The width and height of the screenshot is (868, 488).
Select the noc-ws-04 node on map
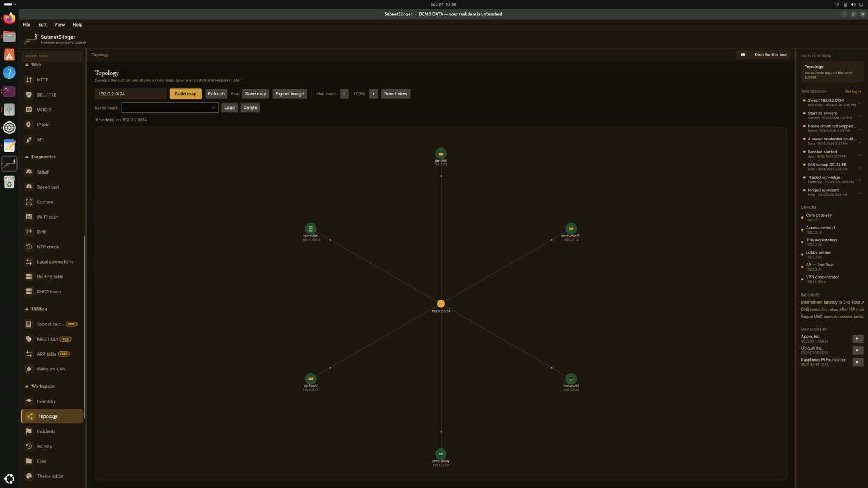pyautogui.click(x=571, y=378)
